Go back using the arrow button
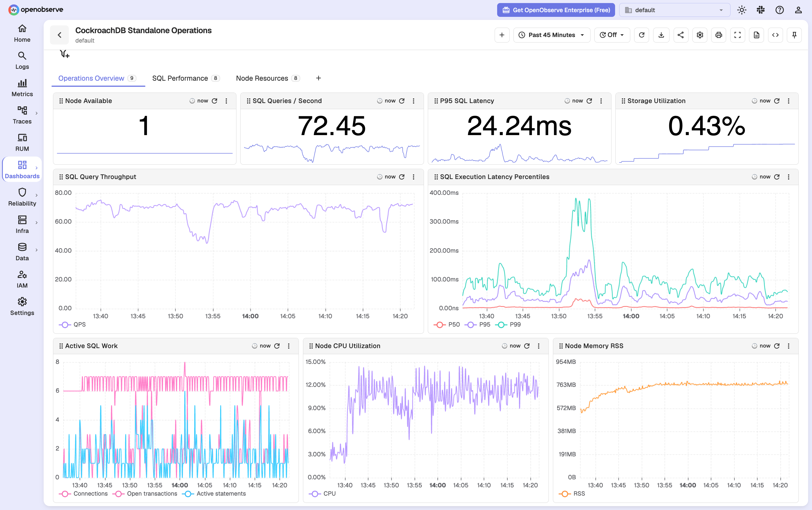Viewport: 812px width, 510px height. click(59, 35)
